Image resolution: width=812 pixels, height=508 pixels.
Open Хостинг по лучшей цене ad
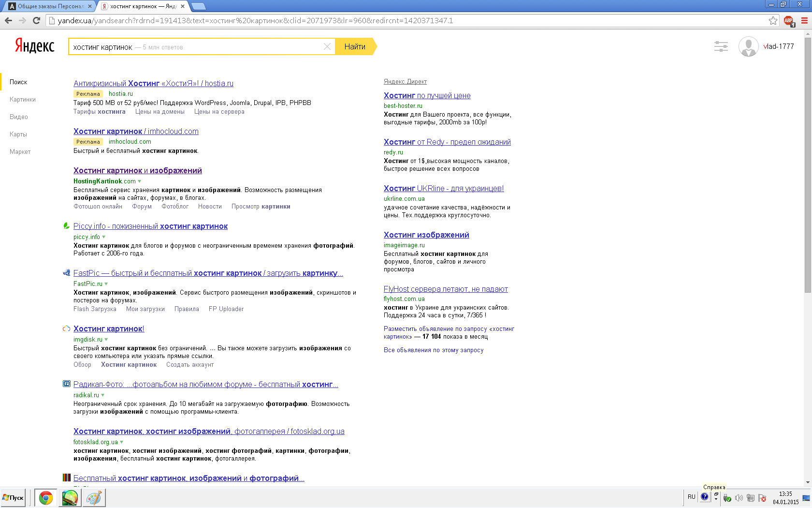pos(427,95)
